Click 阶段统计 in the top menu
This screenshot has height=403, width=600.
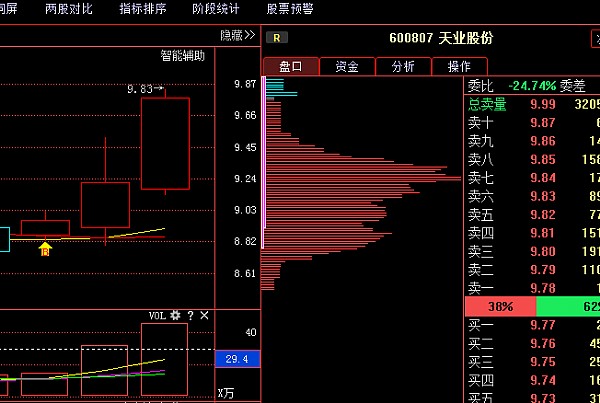[x=215, y=9]
